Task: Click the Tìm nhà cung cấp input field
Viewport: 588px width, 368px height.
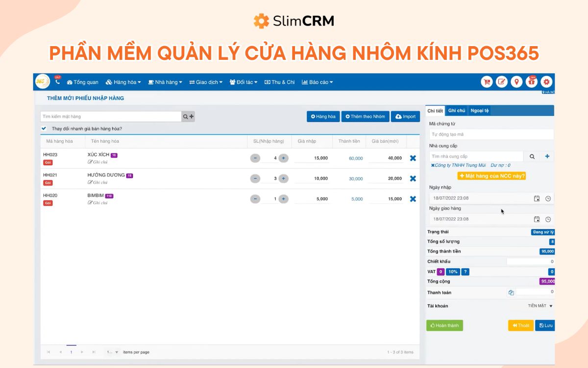Action: coord(475,156)
